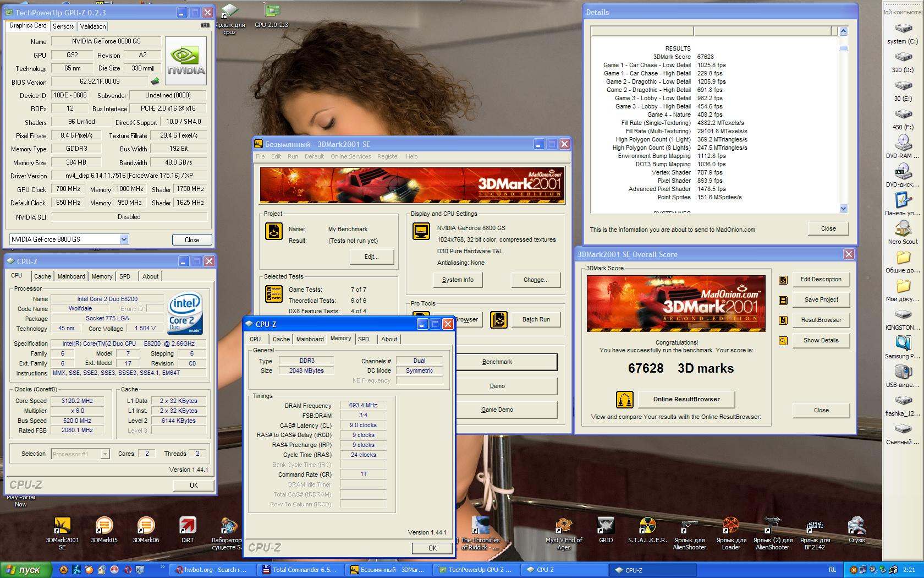Click Edit... button in Project section
The image size is (924, 578).
(x=372, y=257)
